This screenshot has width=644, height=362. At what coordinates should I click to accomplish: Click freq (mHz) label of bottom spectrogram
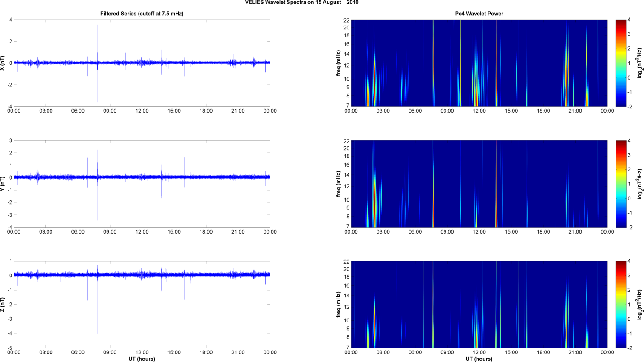(x=338, y=305)
